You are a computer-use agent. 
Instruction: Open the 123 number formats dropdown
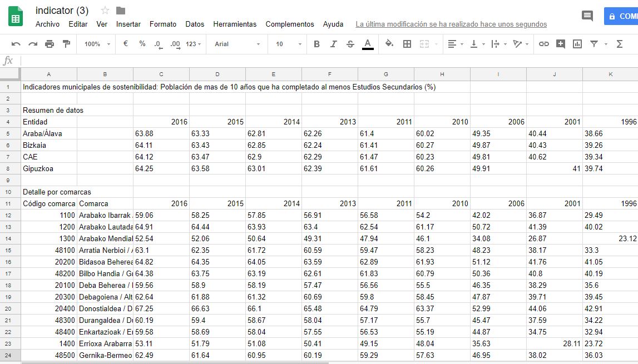(x=193, y=44)
